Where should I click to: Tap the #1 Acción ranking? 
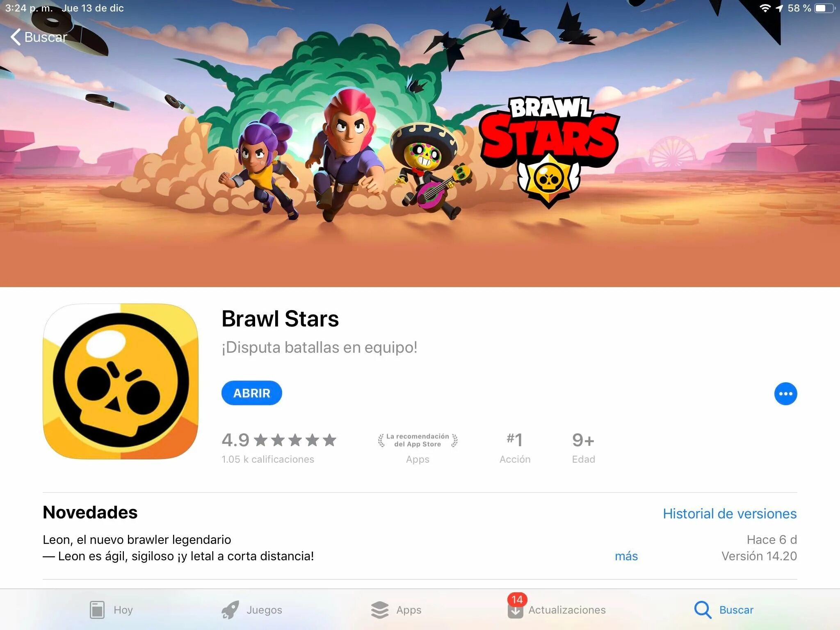515,447
